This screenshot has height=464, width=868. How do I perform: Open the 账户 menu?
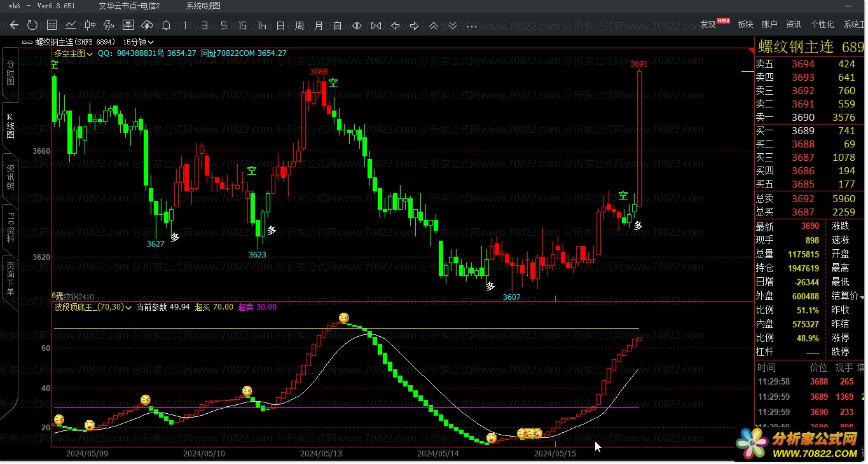769,24
